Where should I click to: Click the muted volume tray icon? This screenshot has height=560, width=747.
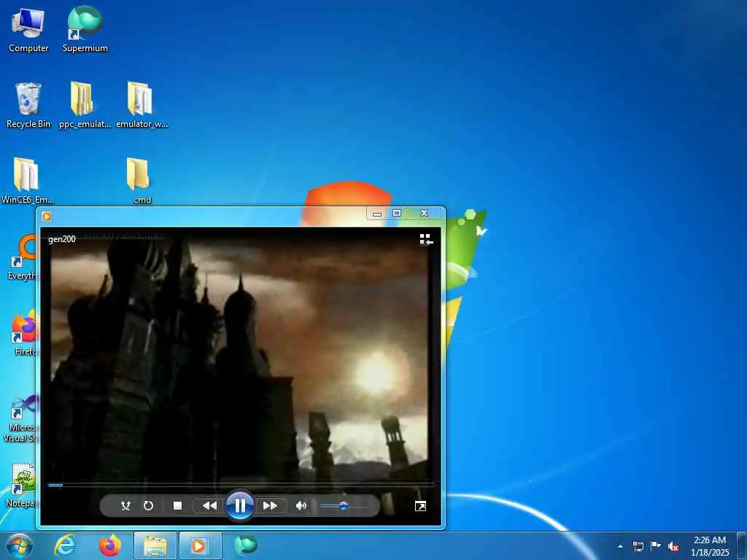pos(673,547)
